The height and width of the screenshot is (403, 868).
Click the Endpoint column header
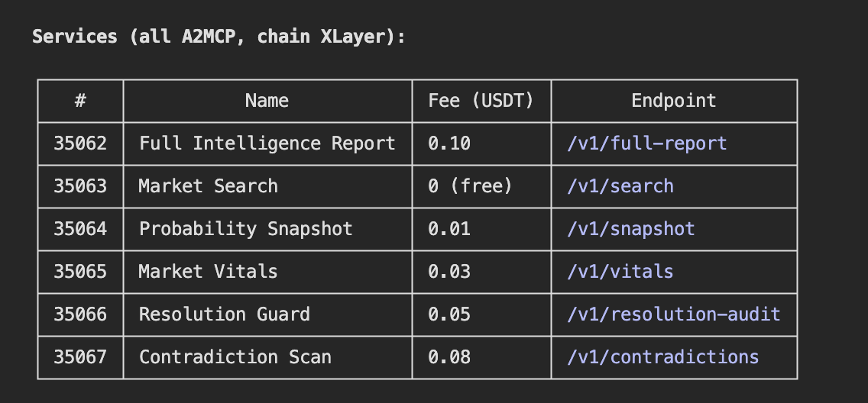click(674, 101)
